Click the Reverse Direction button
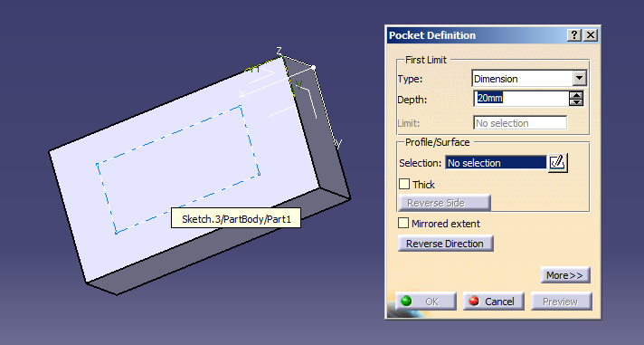 [x=446, y=244]
